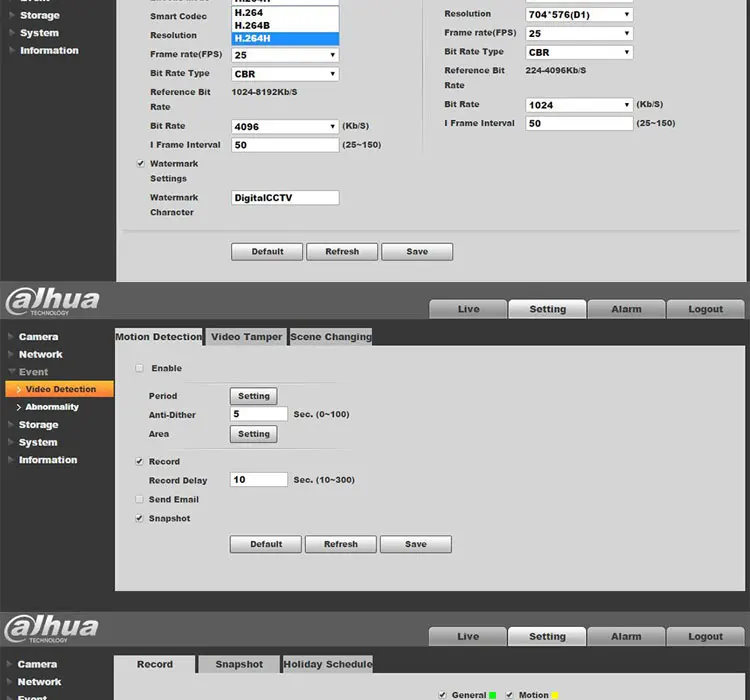This screenshot has height=700, width=750.
Task: Click the green General color swatch
Action: [x=493, y=695]
